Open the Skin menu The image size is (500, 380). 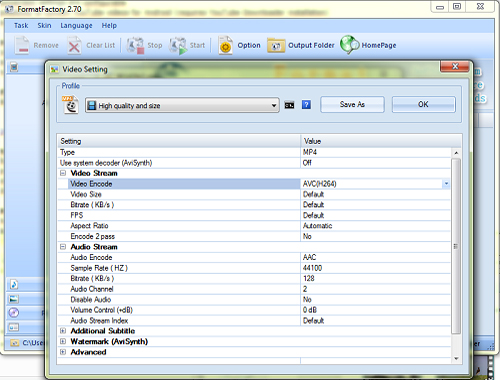44,26
